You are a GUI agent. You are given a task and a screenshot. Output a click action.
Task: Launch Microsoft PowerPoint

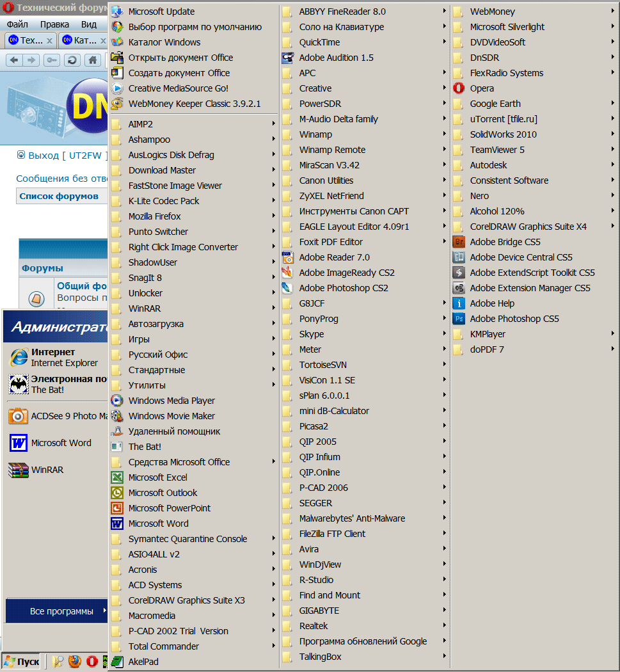click(x=169, y=508)
